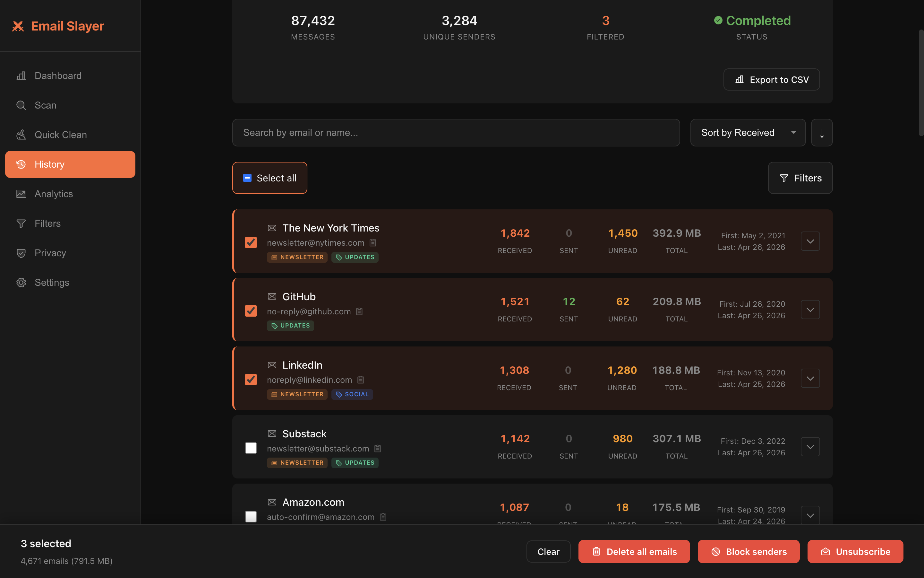This screenshot has width=924, height=578.
Task: Click the UPDATES tag on The New York Times
Action: tap(355, 257)
